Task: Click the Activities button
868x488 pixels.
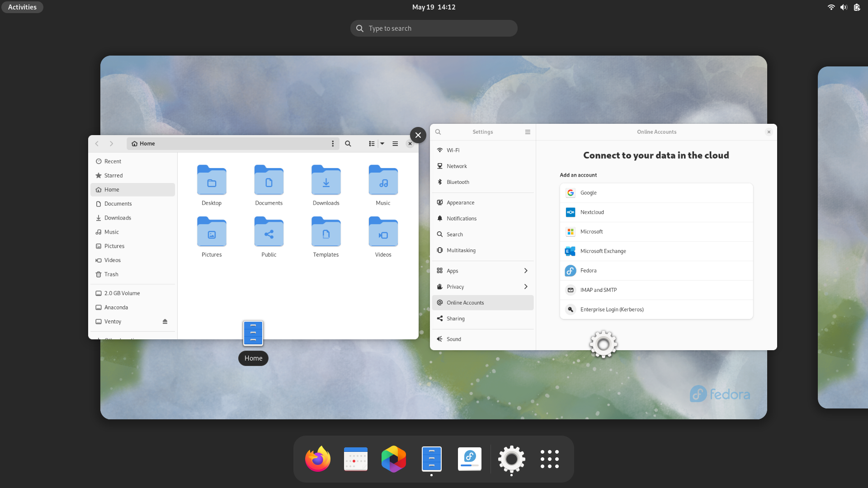Action: coord(22,7)
